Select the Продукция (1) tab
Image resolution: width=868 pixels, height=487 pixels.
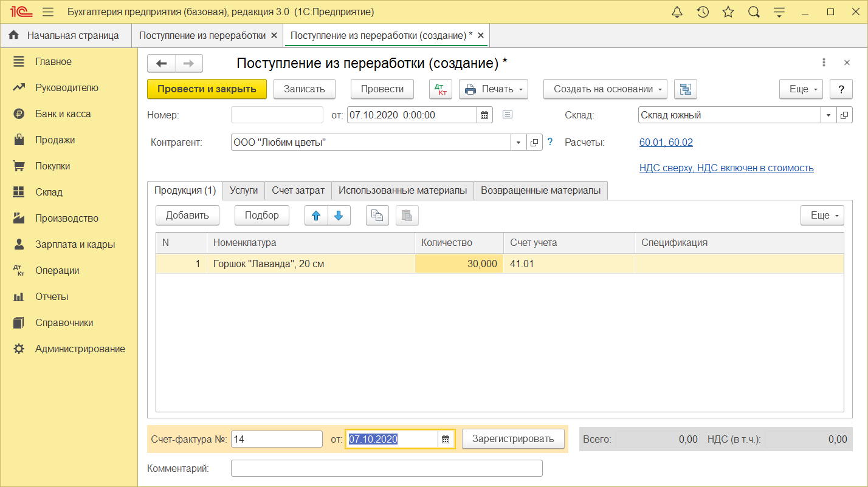[185, 191]
